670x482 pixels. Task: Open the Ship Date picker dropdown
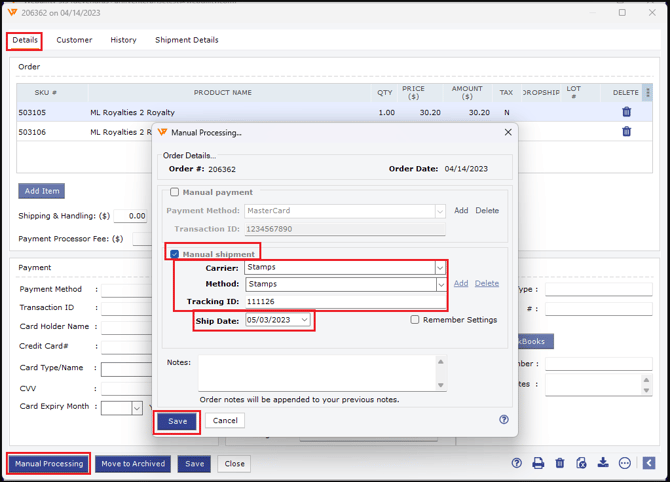click(305, 320)
